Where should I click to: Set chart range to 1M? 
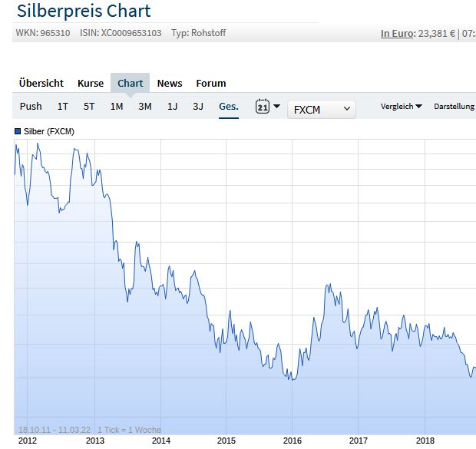pyautogui.click(x=117, y=107)
